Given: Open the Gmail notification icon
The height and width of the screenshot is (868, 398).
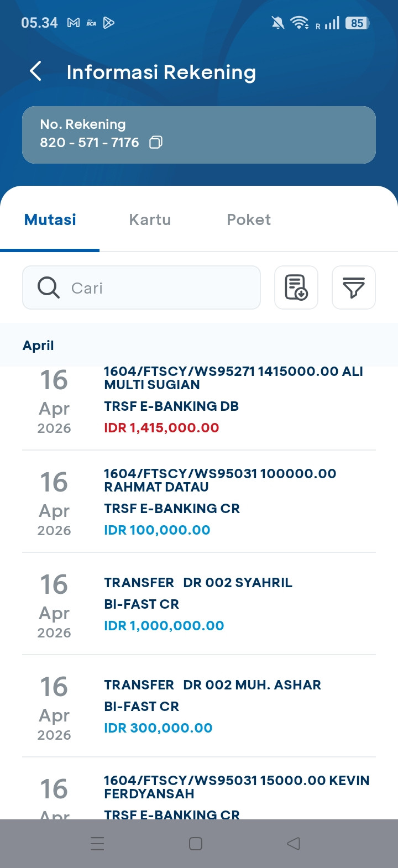Looking at the screenshot, I should click(x=73, y=23).
